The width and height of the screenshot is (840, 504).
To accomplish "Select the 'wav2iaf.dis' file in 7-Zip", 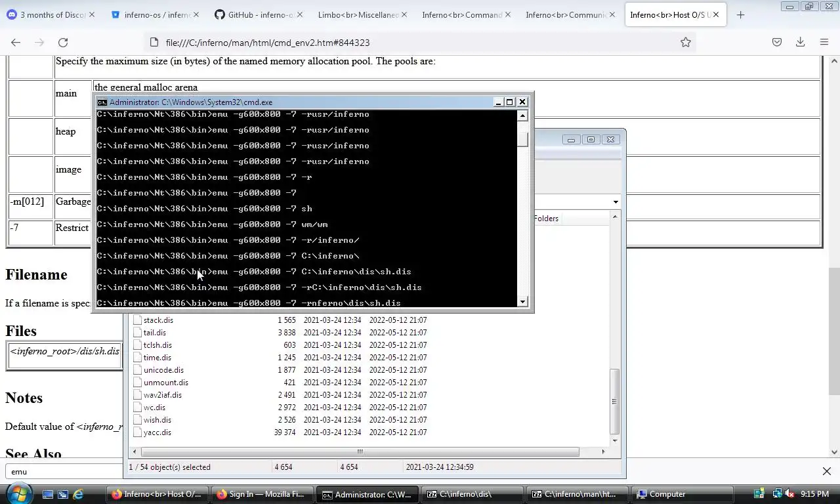I will (163, 395).
